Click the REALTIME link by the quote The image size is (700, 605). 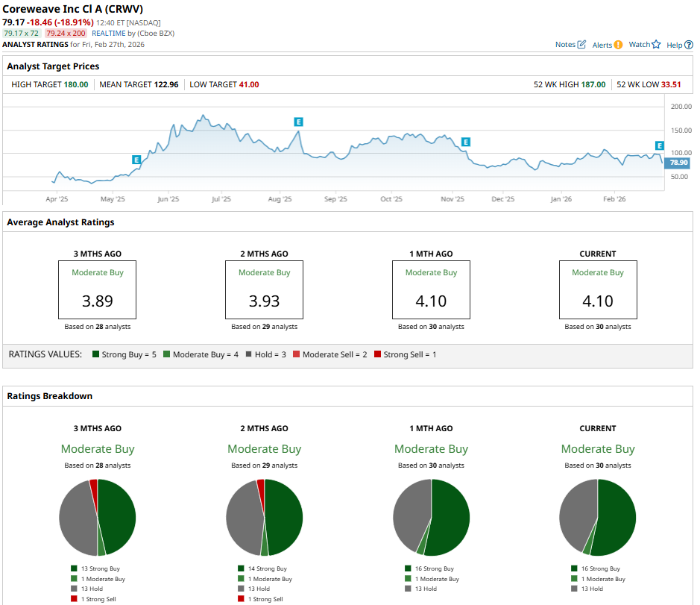pos(110,34)
